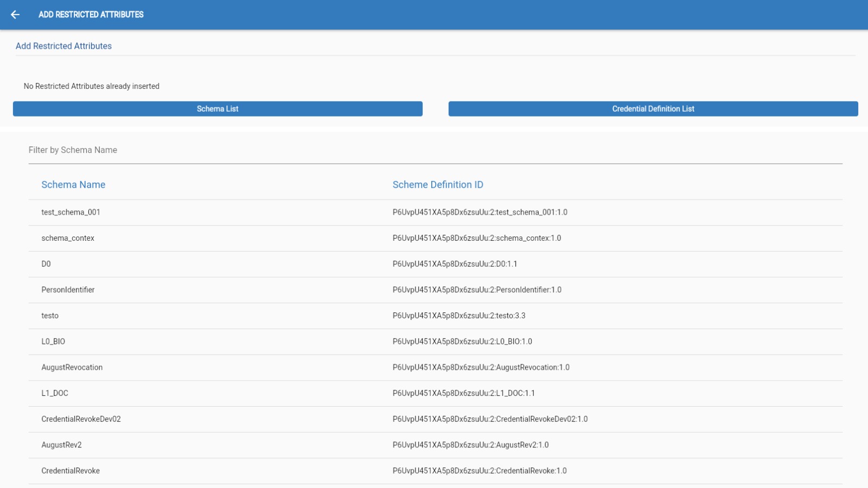
Task: Select the L1_DOC schema name
Action: (x=55, y=393)
